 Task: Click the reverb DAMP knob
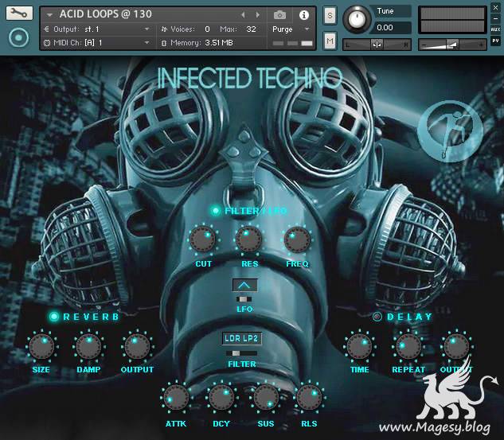[x=88, y=347]
